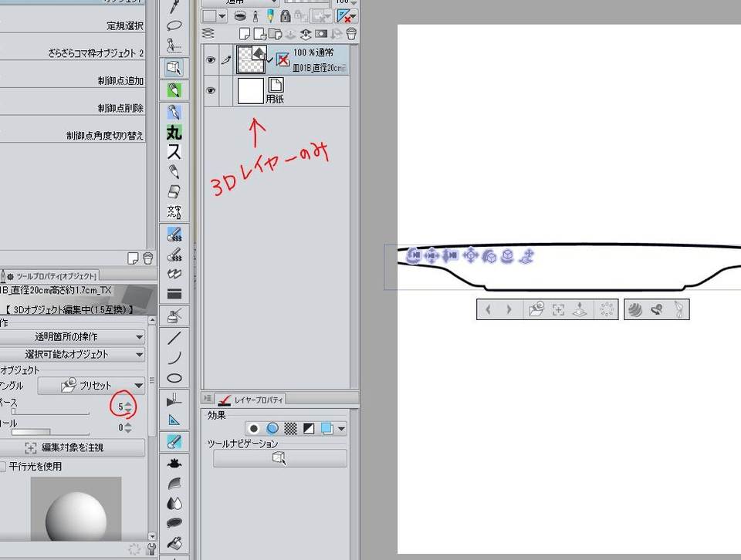741x560 pixels.
Task: Select the Eraser tool in the toolbar
Action: (174, 191)
